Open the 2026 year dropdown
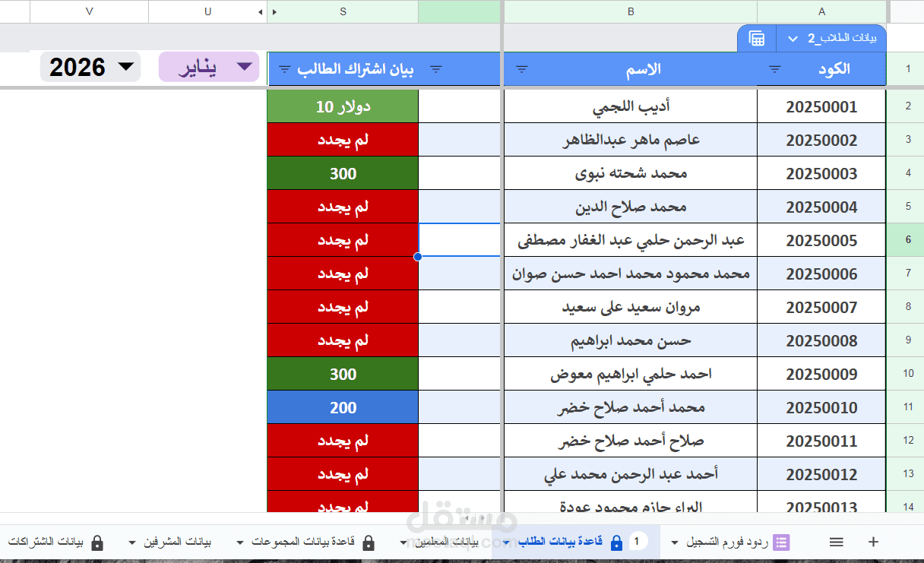Viewport: 924px width, 563px height. pyautogui.click(x=90, y=67)
